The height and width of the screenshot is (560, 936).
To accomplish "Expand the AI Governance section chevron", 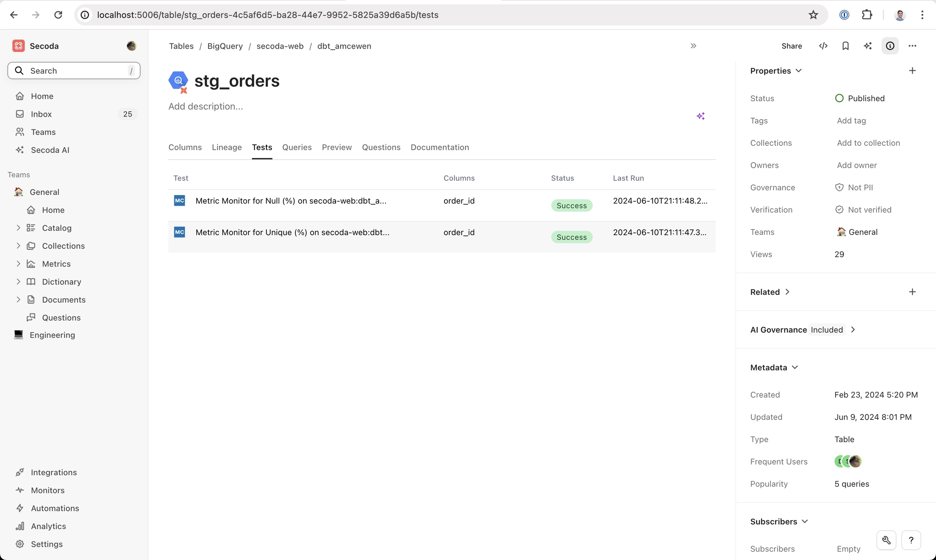I will (x=853, y=330).
